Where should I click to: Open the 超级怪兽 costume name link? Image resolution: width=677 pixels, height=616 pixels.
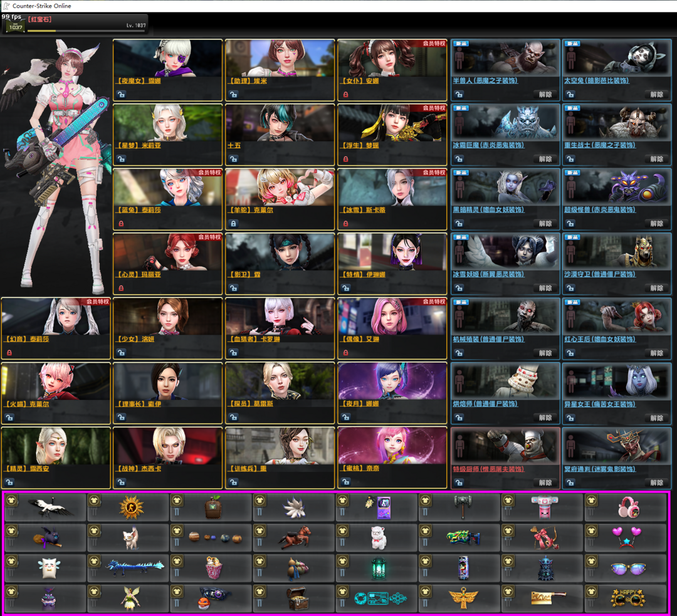point(600,209)
